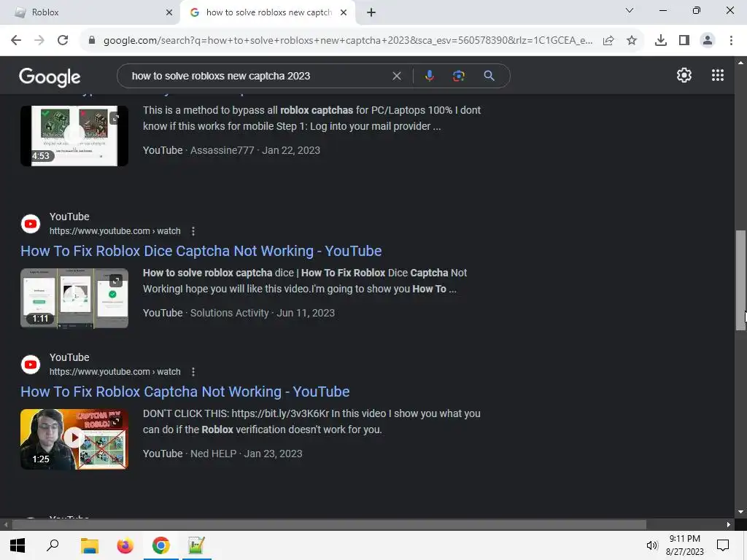This screenshot has height=560, width=747.
Task: Open options for Ned HELP result
Action: coord(193,372)
